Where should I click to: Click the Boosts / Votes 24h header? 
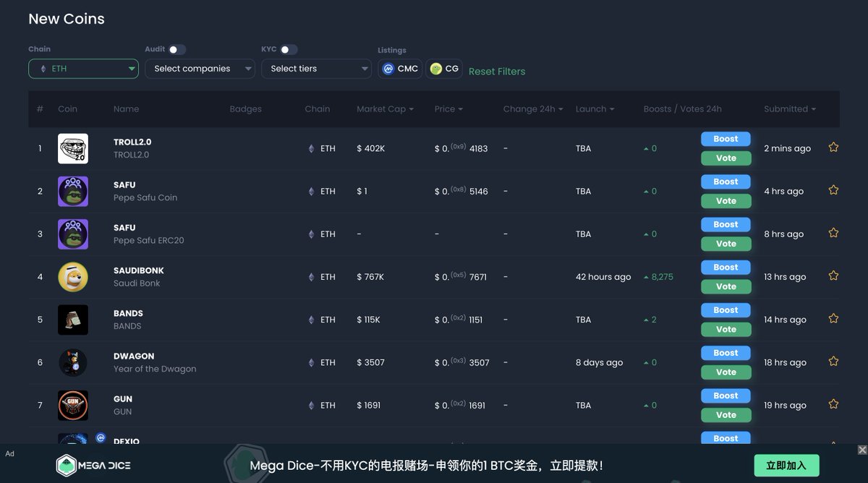click(x=683, y=109)
